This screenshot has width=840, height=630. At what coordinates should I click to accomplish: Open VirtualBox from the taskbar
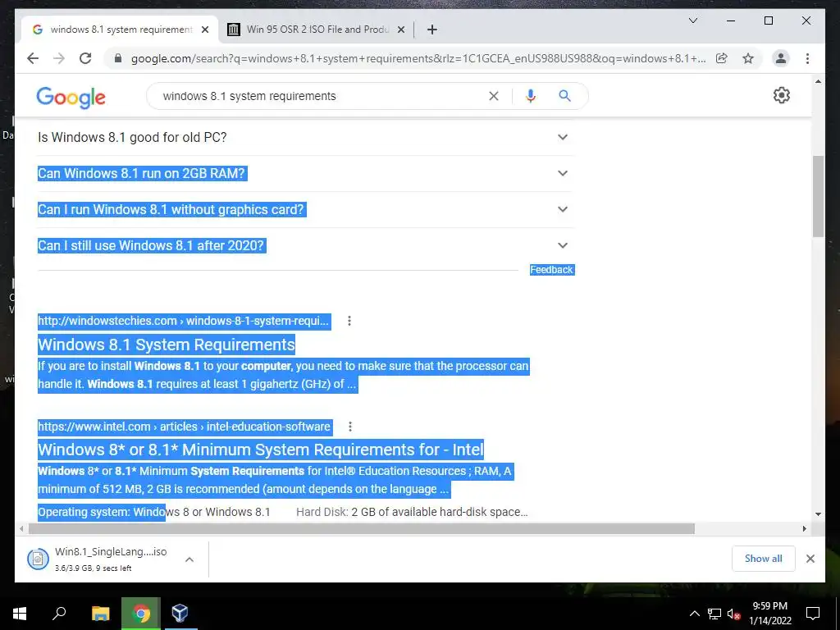[180, 613]
